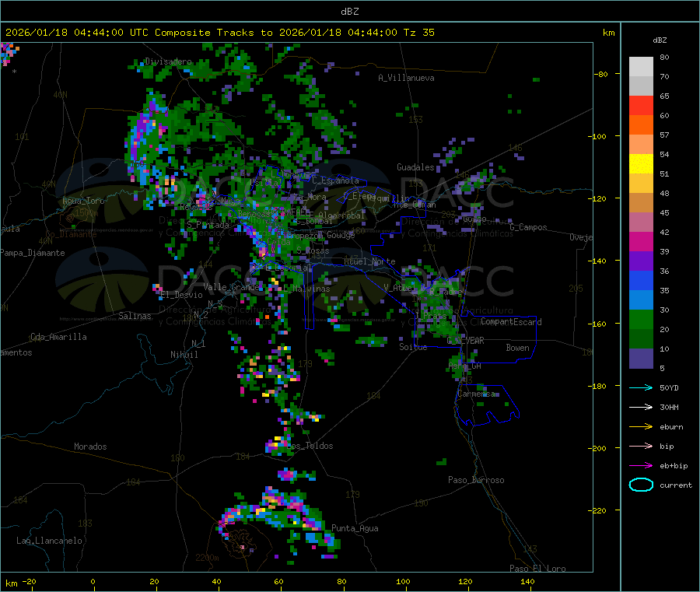Image resolution: width=700 pixels, height=592 pixels.
Task: Click the km label at top-right corner
Action: pyautogui.click(x=608, y=33)
